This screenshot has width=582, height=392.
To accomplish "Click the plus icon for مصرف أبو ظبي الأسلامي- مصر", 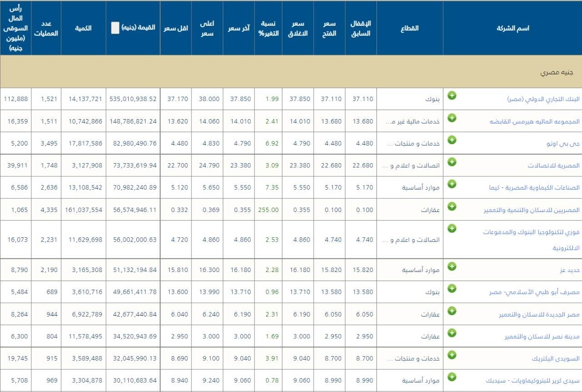I will [x=452, y=288].
